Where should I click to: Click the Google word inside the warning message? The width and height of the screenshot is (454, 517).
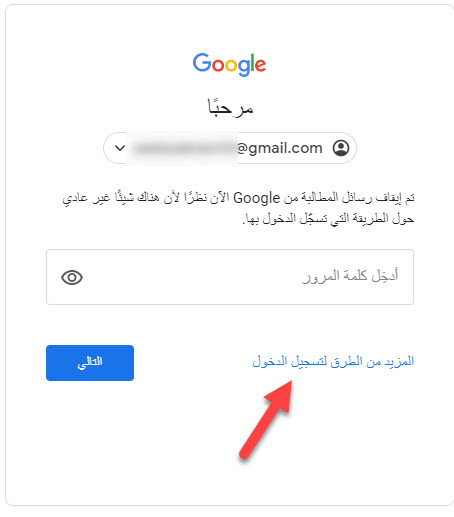point(256,198)
